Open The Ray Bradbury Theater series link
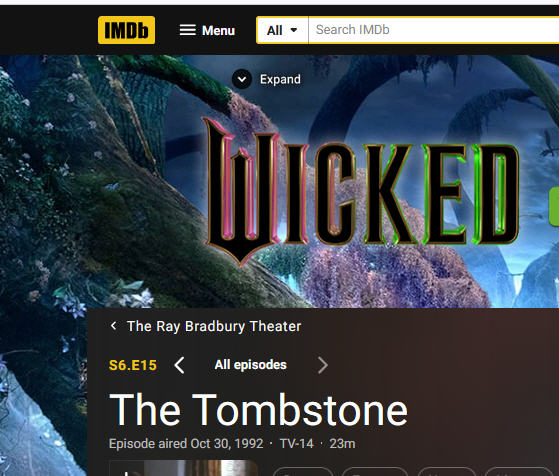Image resolution: width=559 pixels, height=476 pixels. (x=214, y=326)
